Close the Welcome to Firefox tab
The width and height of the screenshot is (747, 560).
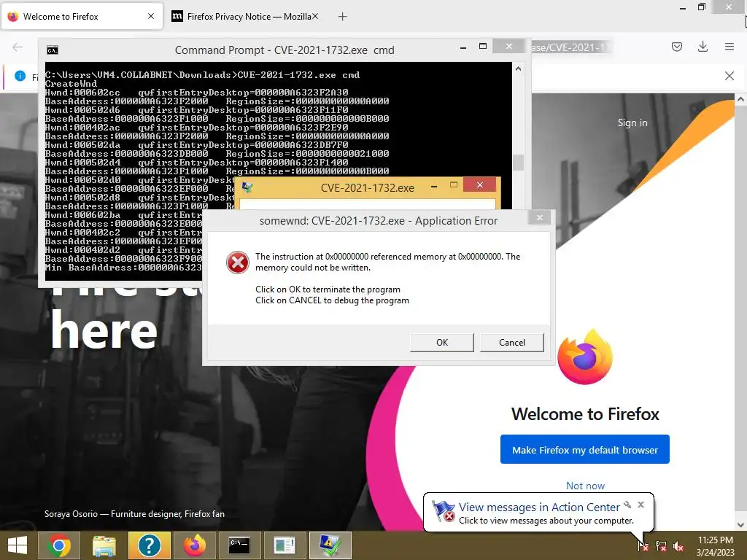click(151, 16)
